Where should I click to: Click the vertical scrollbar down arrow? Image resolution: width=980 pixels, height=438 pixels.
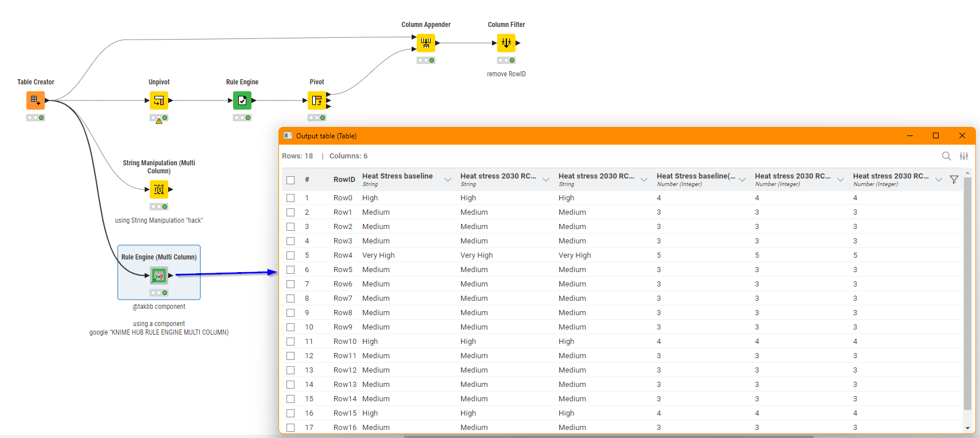click(967, 428)
